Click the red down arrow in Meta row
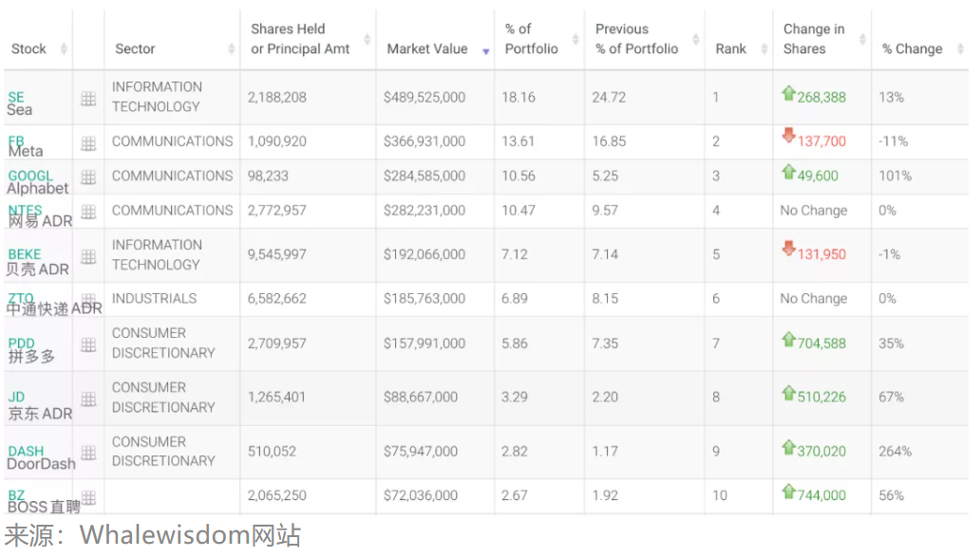 point(787,138)
